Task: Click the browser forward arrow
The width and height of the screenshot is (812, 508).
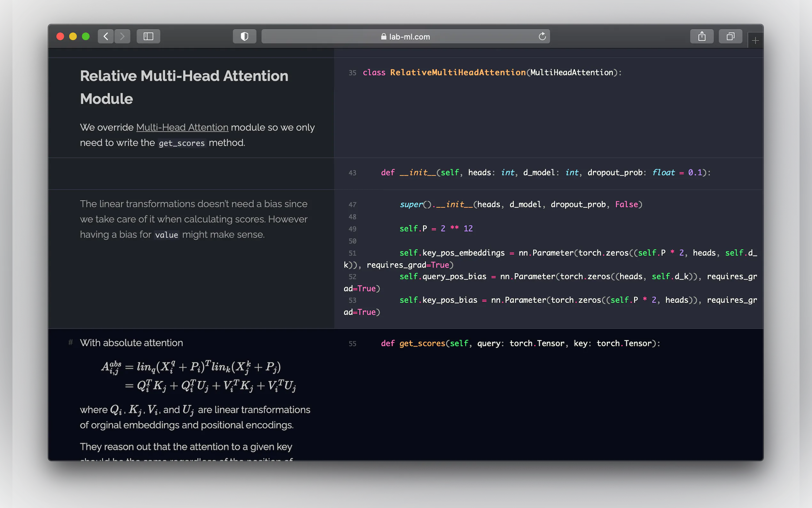Action: [x=122, y=36]
